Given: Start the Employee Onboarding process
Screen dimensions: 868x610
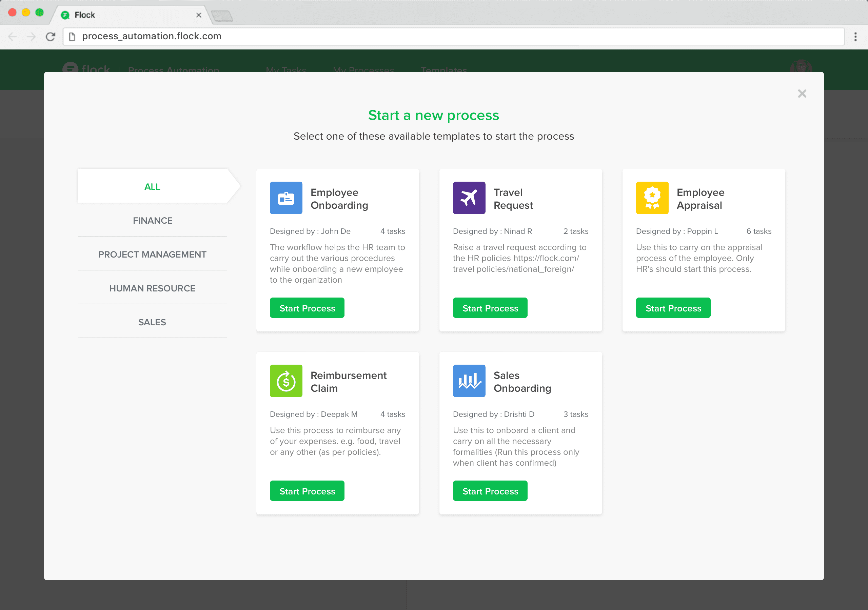Looking at the screenshot, I should 307,308.
